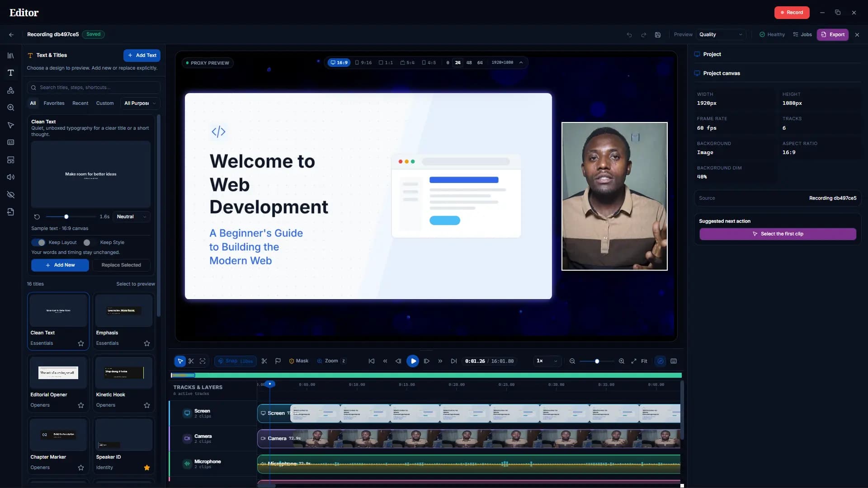Select the razor scissors tool in timeline toolbar
Image resolution: width=868 pixels, height=488 pixels.
coord(191,361)
